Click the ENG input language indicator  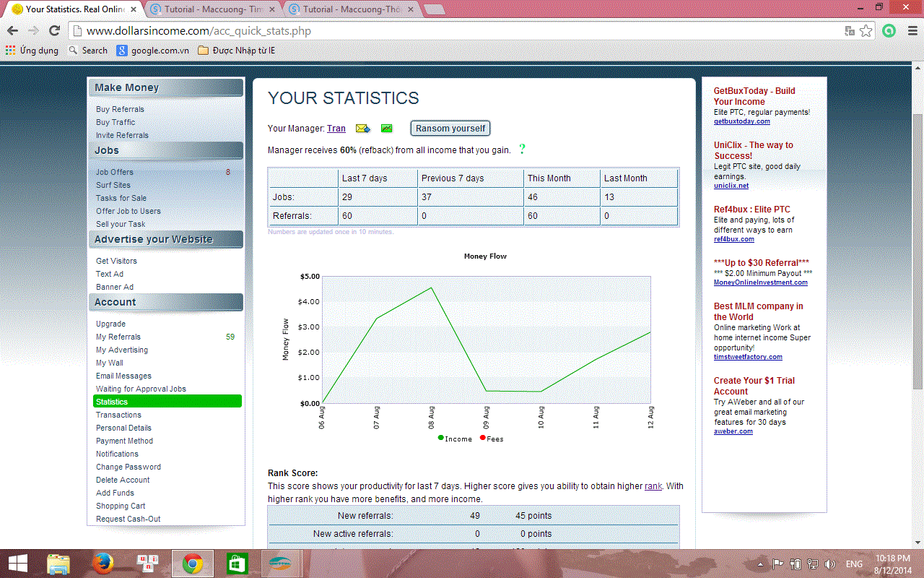click(854, 564)
